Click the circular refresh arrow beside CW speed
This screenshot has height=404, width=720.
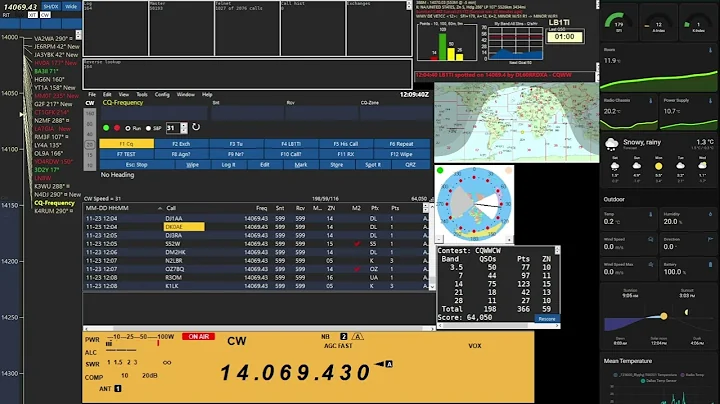coord(196,127)
